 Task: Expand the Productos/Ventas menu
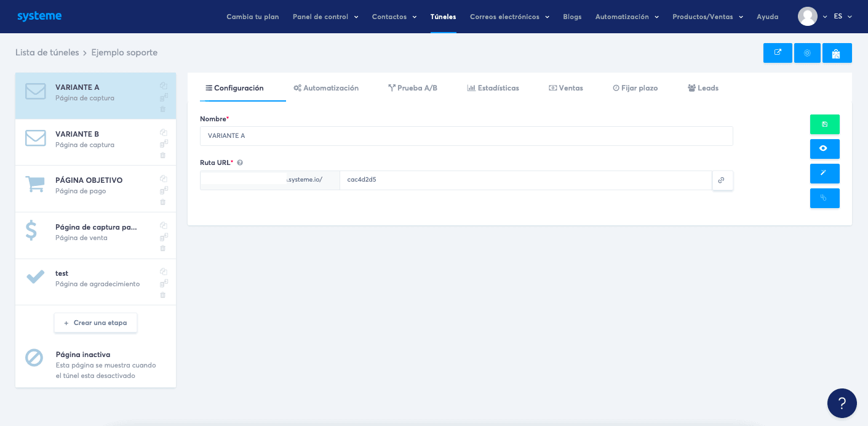708,17
